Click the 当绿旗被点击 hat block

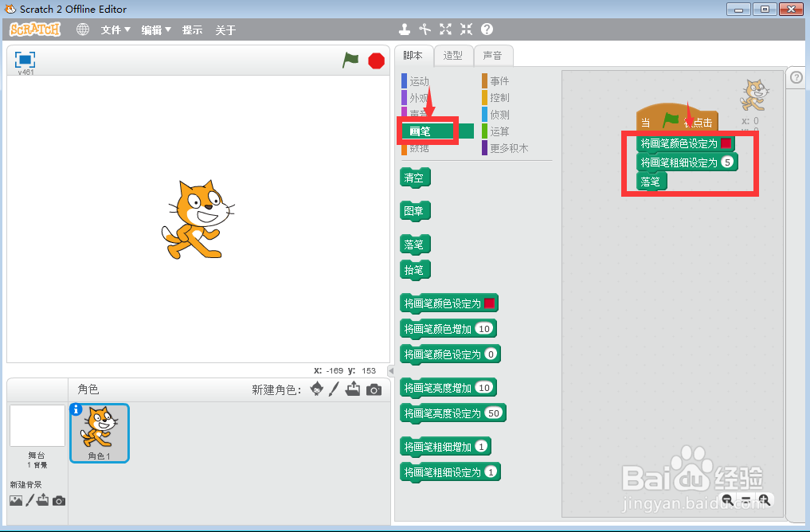677,119
